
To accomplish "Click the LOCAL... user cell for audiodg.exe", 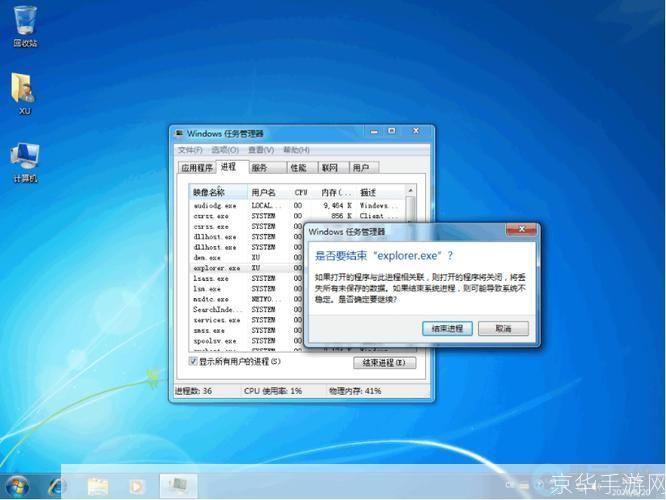I will 266,206.
